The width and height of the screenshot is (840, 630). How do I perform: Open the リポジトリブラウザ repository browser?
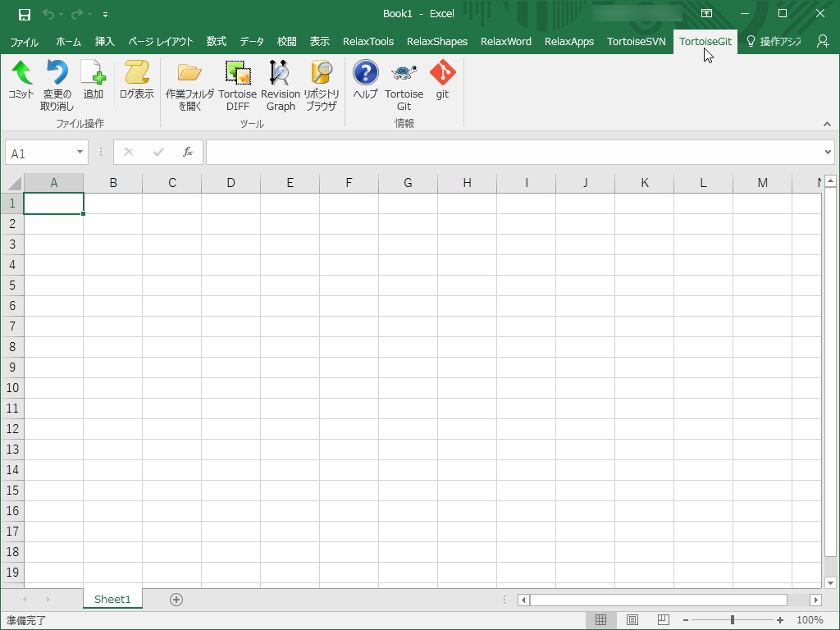coord(322,82)
